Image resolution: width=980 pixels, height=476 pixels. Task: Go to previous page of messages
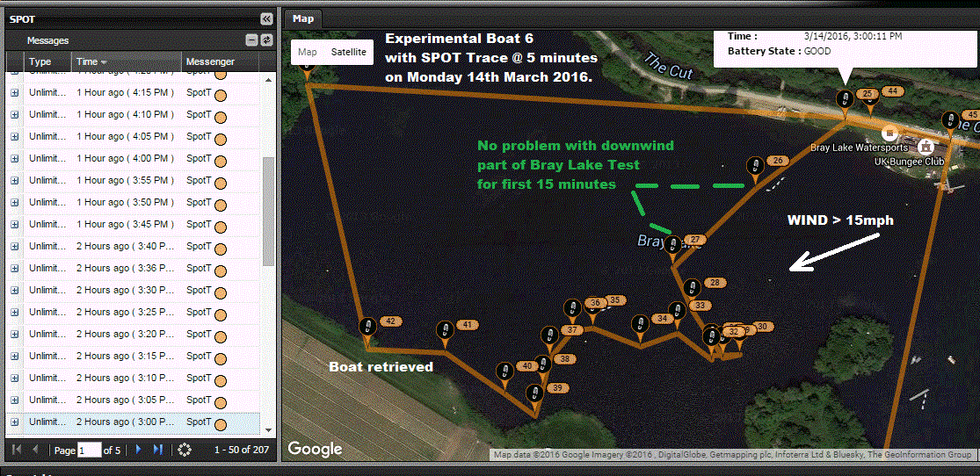[35, 449]
